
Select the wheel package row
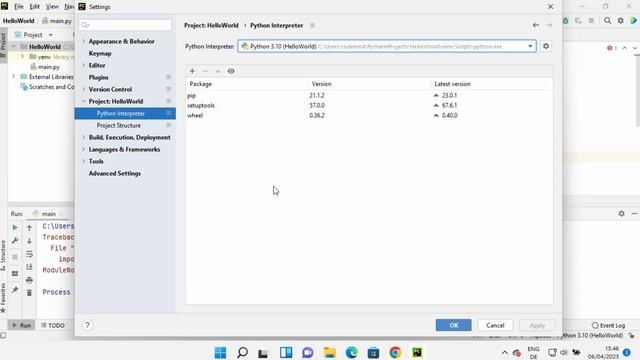(369, 116)
